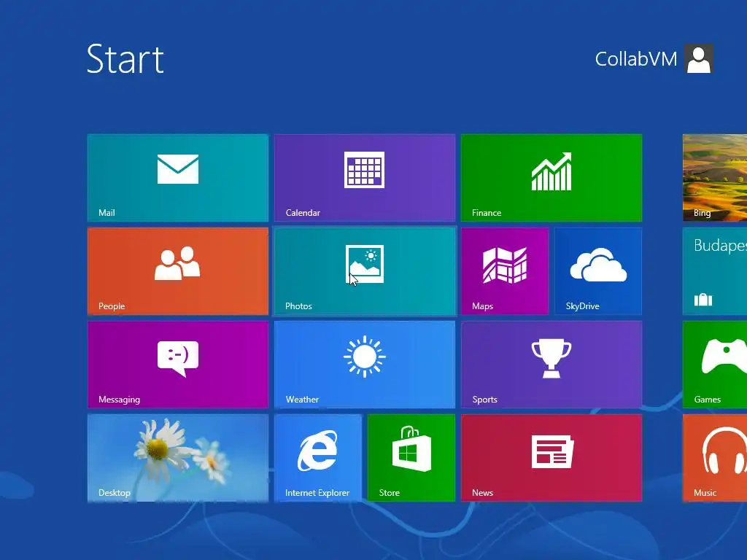Open the Messaging tile

coord(178,365)
